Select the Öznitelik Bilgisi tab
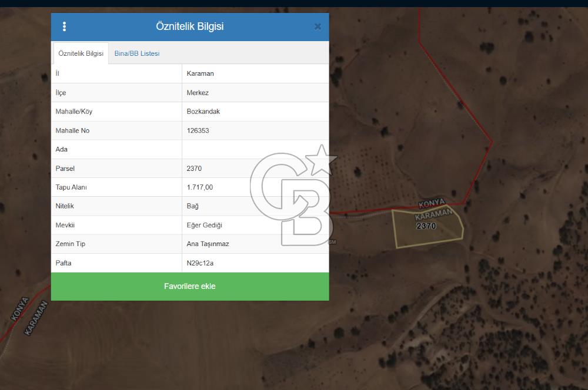 [81, 53]
